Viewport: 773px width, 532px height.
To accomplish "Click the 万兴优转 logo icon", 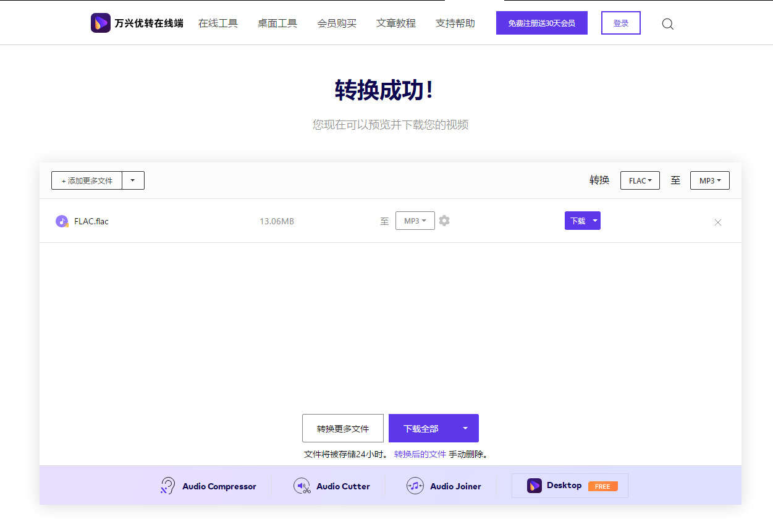I will point(101,23).
